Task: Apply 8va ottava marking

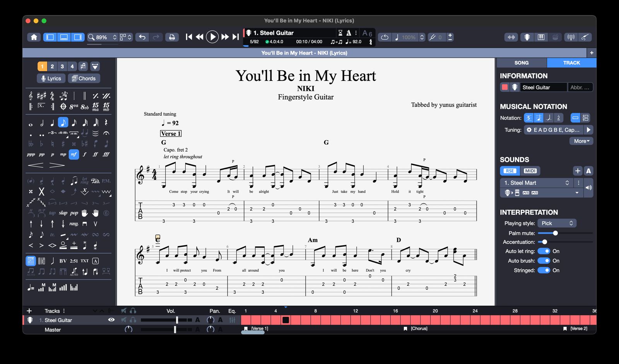Action: tap(74, 106)
